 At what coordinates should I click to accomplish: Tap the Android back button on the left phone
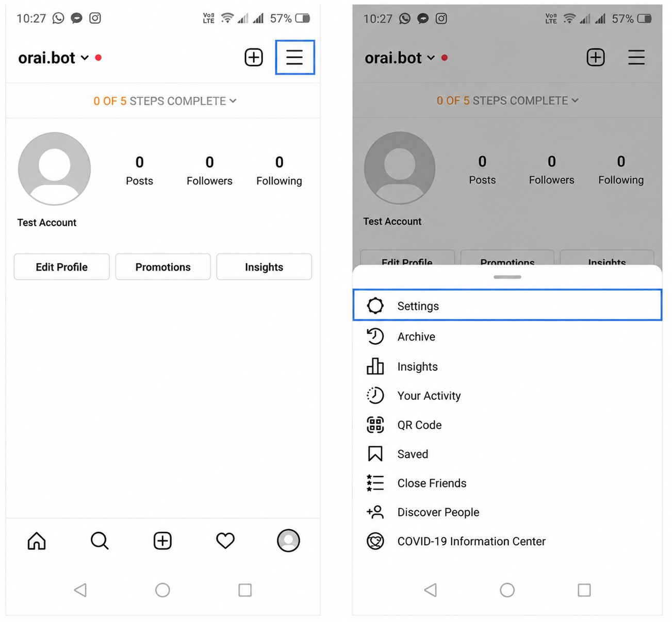point(80,590)
